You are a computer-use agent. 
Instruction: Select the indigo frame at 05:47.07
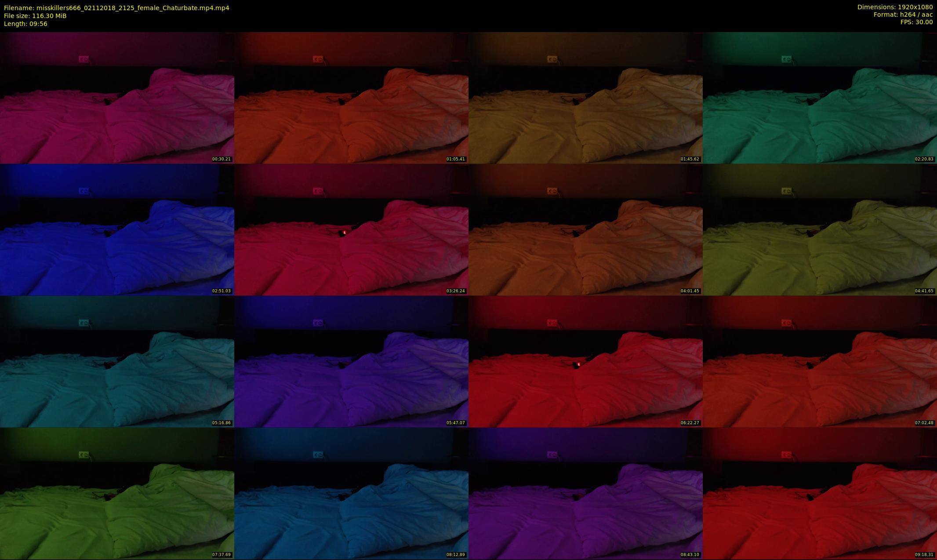click(351, 361)
